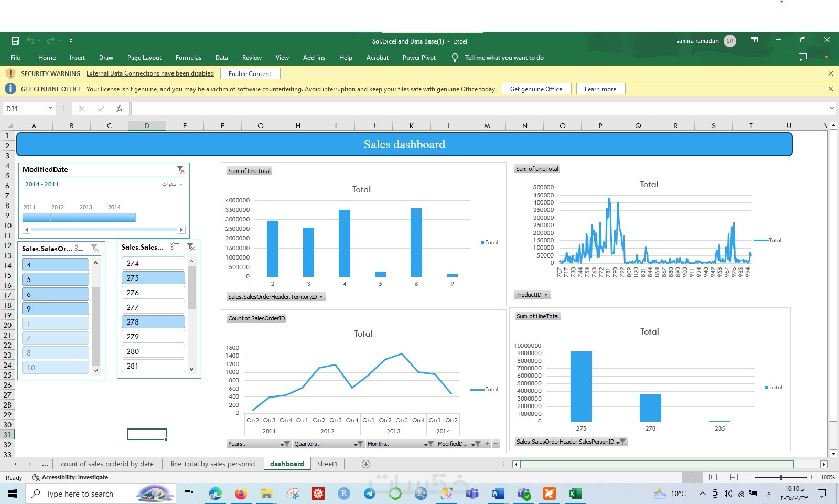Confirm entry with the formula bar checkmark
The image size is (839, 504).
click(x=101, y=109)
